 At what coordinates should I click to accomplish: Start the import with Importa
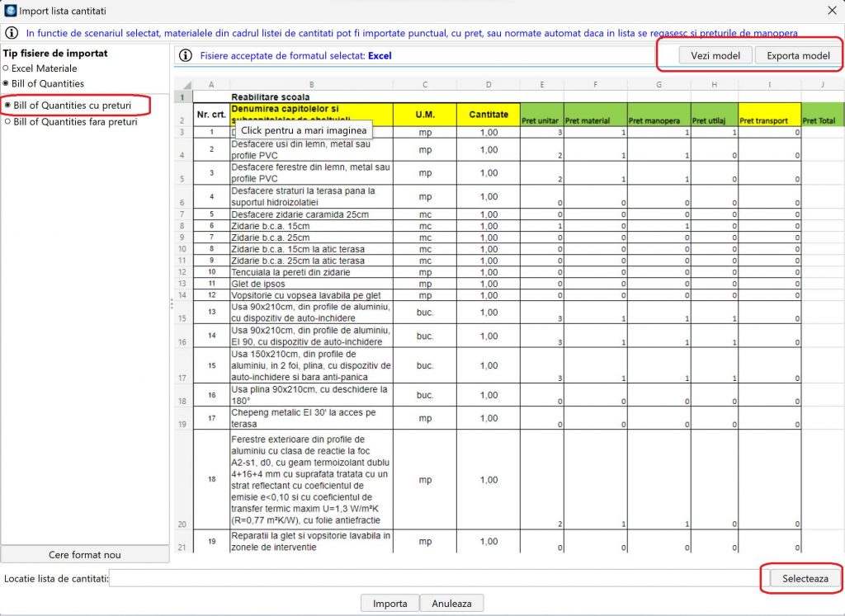point(389,603)
